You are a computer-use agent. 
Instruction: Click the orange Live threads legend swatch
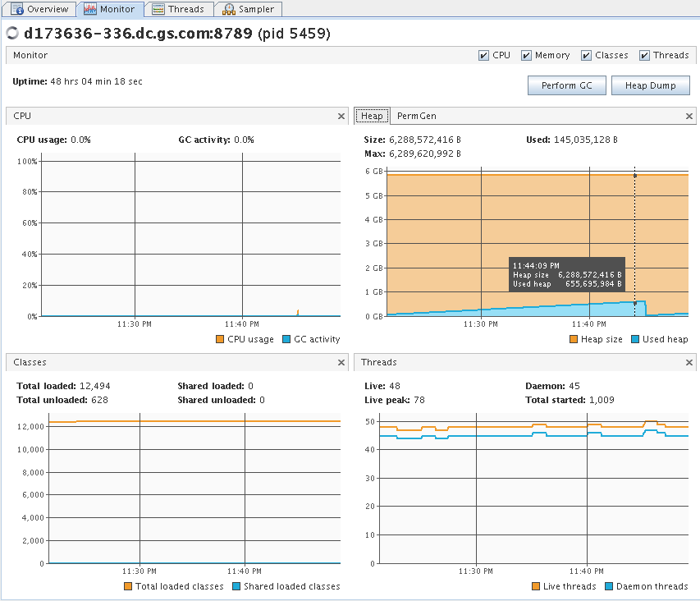click(537, 586)
